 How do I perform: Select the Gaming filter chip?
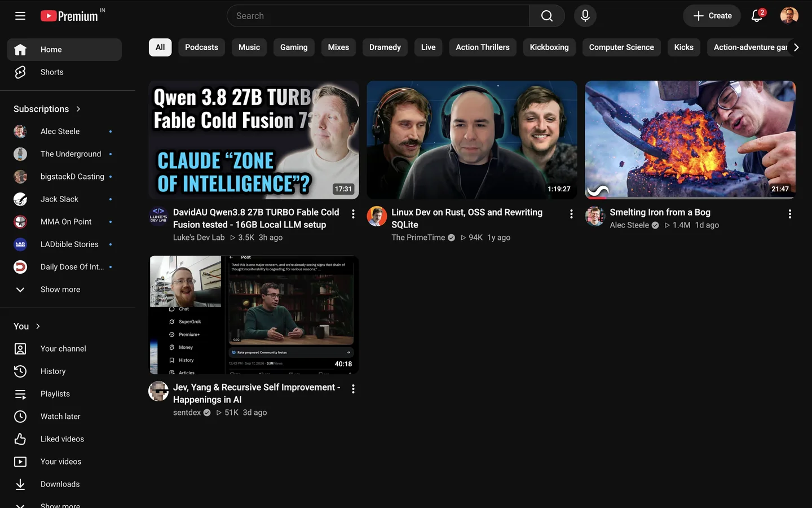pyautogui.click(x=294, y=47)
